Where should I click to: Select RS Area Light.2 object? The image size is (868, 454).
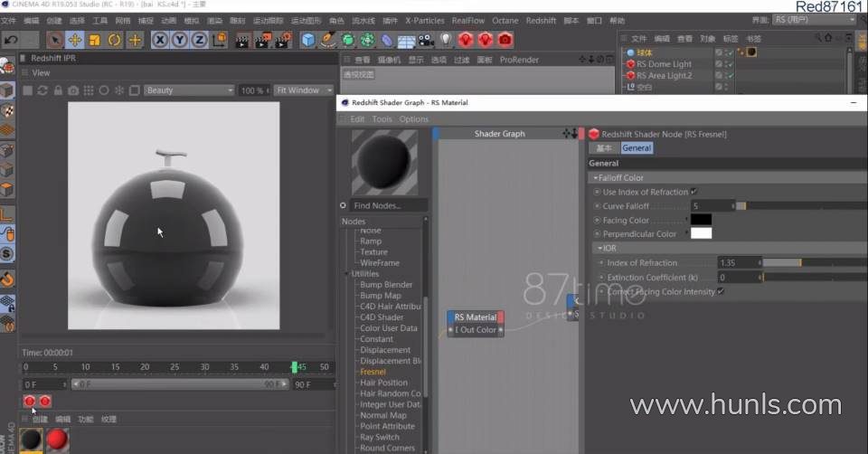pos(664,75)
